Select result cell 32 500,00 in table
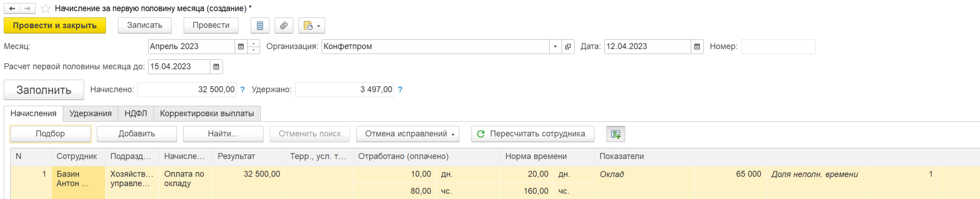This screenshot has height=199, width=980. pos(249,182)
